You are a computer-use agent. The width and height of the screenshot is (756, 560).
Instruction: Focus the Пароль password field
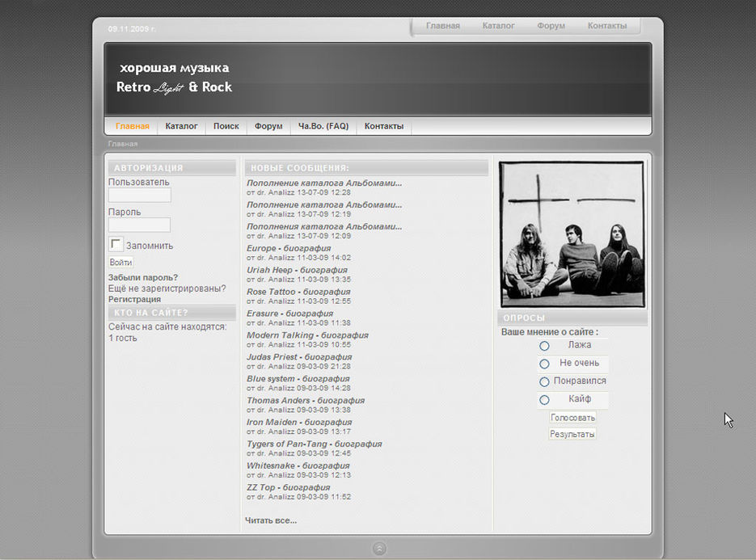click(139, 225)
